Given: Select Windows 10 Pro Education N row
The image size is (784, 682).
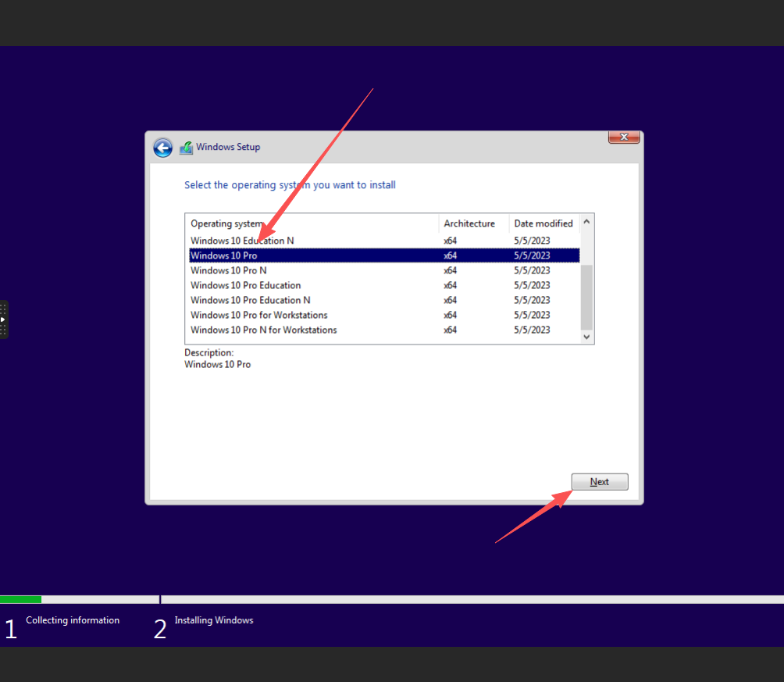Looking at the screenshot, I should pos(384,300).
